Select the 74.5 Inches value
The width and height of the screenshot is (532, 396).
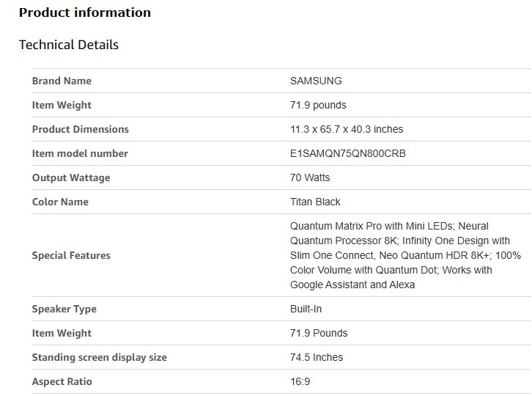317,357
